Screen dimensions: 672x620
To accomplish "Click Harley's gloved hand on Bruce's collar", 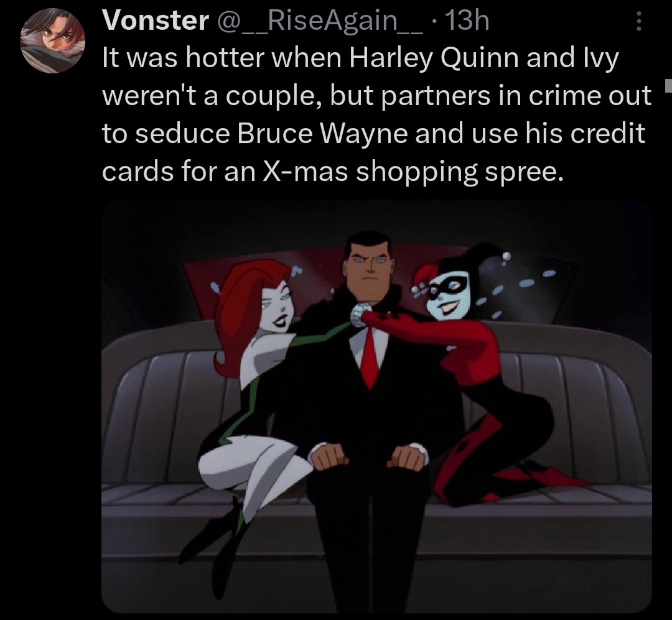I will click(x=360, y=315).
